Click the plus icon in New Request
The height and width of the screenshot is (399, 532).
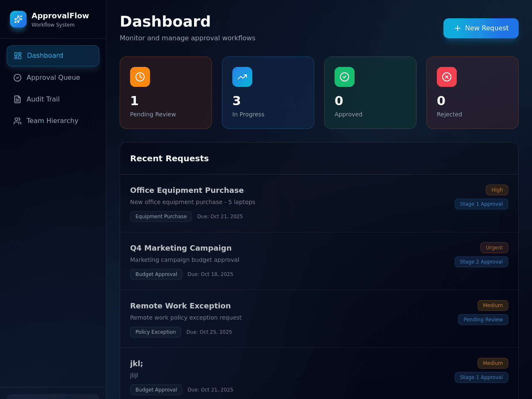458,28
